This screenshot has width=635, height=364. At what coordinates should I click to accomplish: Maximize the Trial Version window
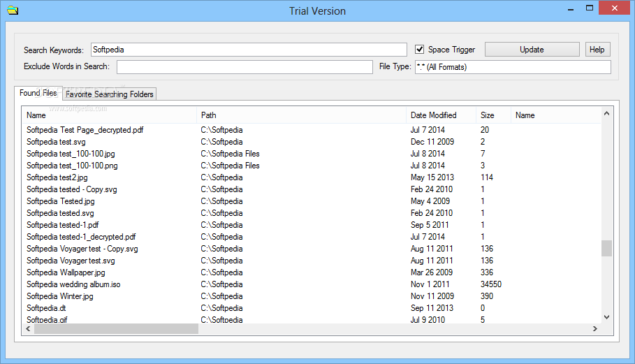[589, 8]
